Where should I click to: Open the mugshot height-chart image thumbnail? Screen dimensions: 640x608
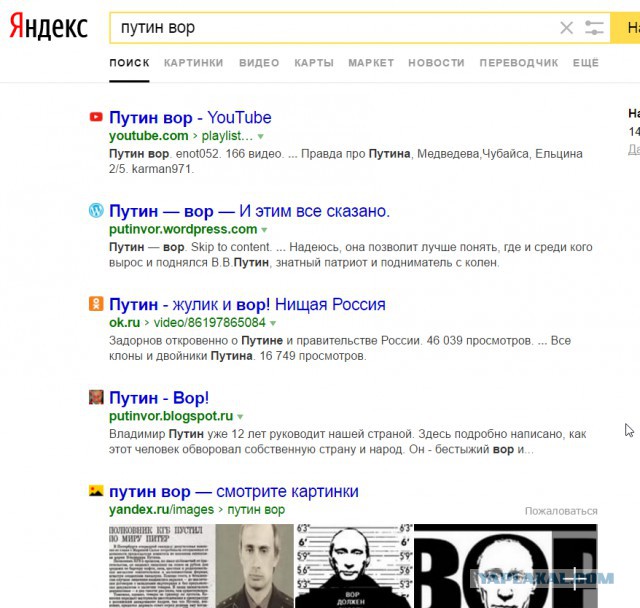click(354, 566)
